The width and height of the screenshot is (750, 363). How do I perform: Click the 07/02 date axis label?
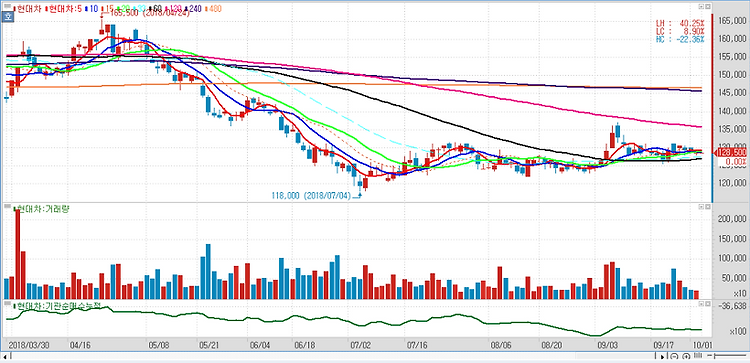[x=361, y=344]
